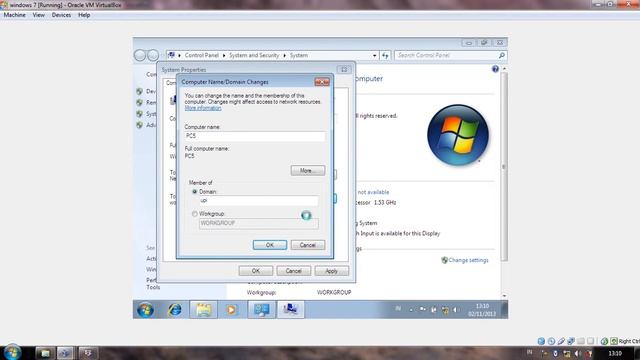This screenshot has height=360, width=640.
Task: Close the System Properties dialog
Action: 344,70
